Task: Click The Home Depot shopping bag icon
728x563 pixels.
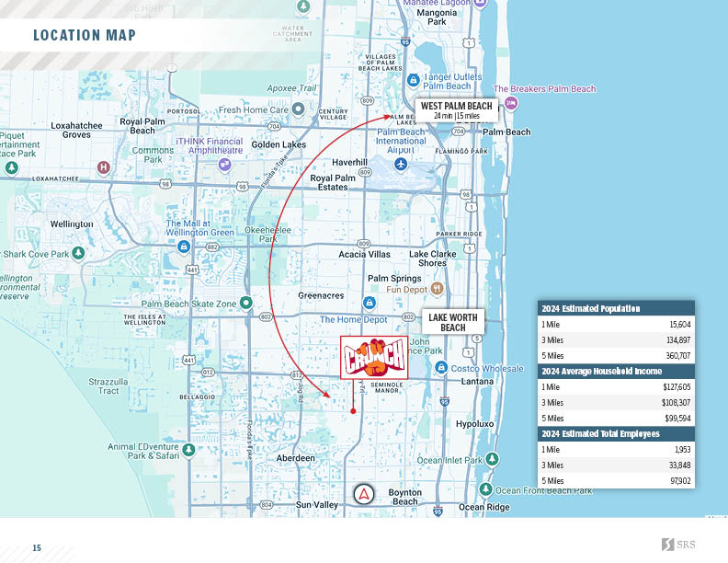Action: click(x=370, y=304)
